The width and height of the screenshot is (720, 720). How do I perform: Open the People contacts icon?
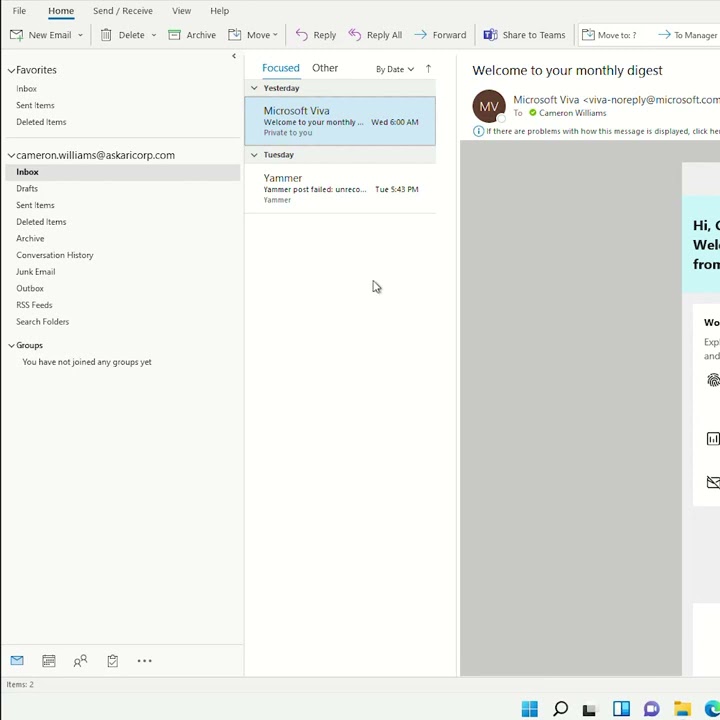[80, 661]
